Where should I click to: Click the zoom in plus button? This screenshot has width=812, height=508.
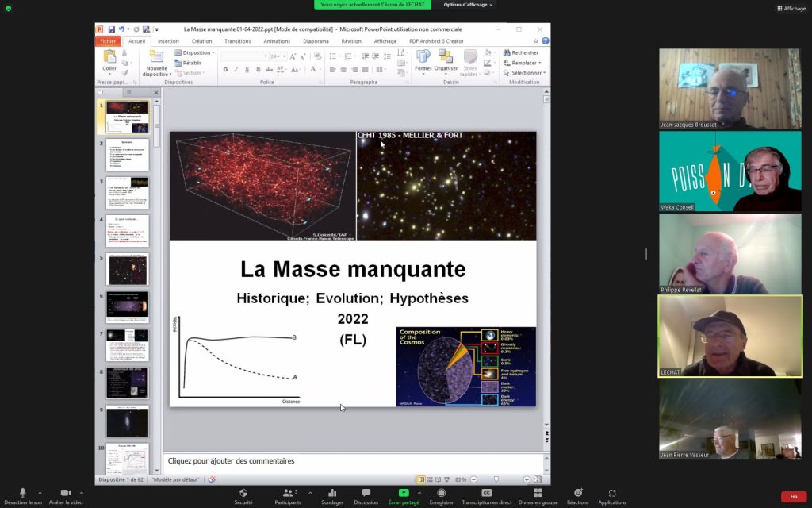[527, 480]
